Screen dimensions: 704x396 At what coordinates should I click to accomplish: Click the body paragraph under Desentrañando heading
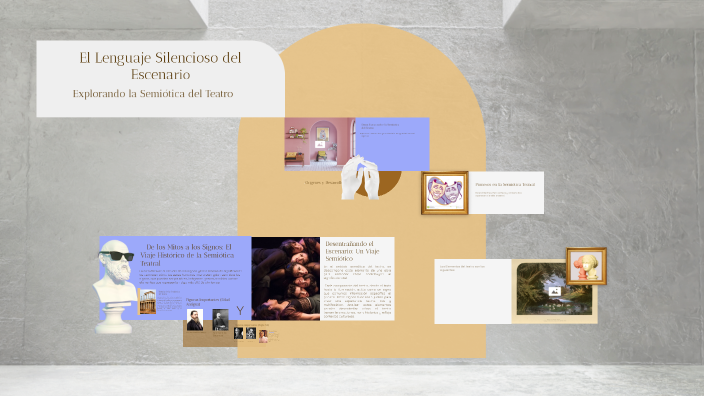point(357,292)
